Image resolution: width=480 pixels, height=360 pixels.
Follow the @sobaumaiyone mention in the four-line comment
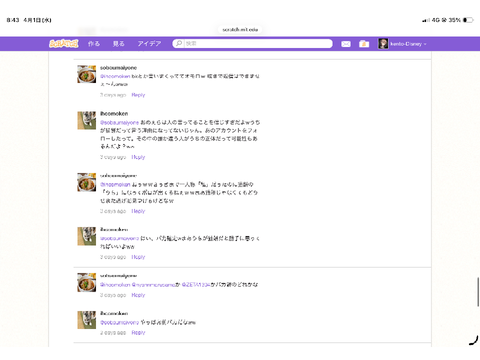(119, 123)
